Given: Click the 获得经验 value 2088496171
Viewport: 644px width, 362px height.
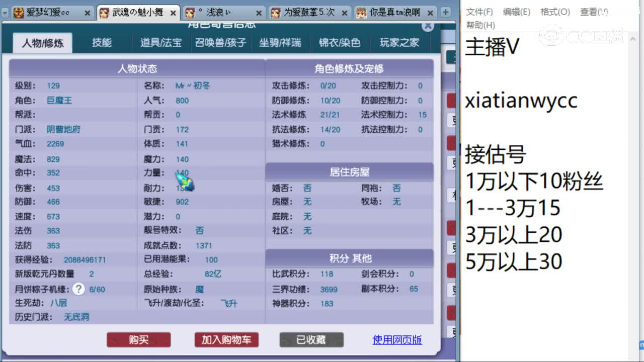Looking at the screenshot, I should 85,260.
